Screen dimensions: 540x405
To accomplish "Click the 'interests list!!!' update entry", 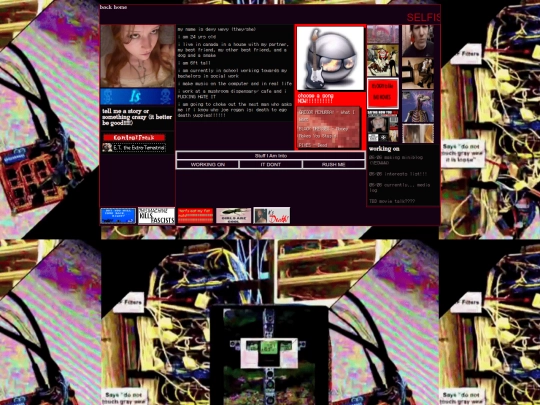I will (398, 174).
